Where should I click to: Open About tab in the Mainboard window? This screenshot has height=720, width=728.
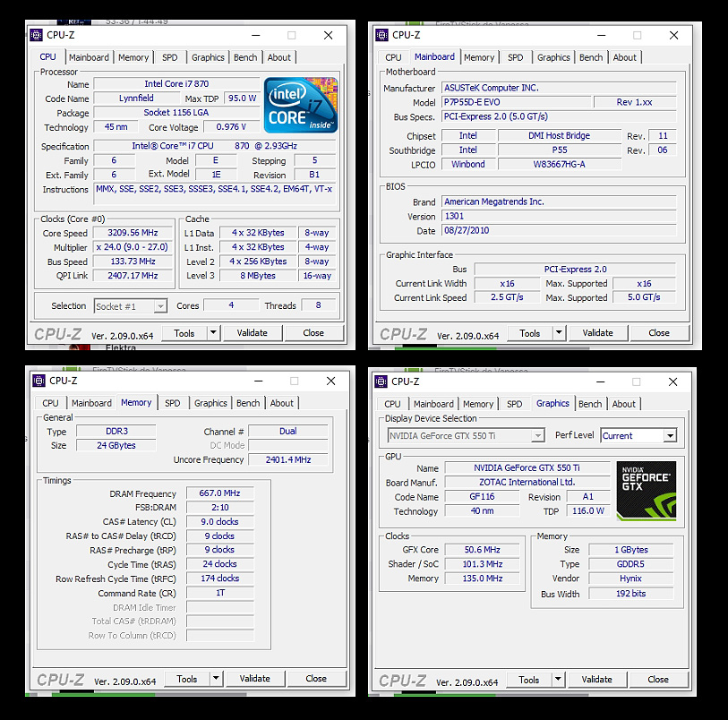coord(624,57)
